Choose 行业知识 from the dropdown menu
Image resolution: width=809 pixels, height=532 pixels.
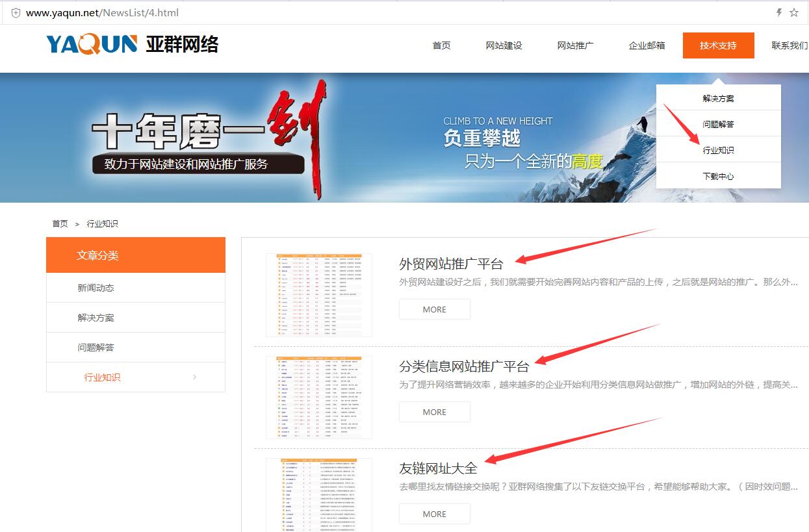[x=718, y=151]
